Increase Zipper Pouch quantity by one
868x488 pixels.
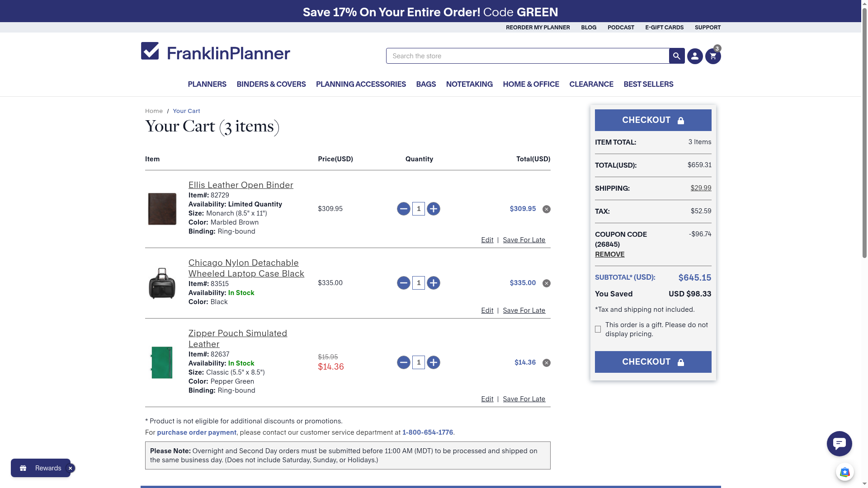[433, 362]
